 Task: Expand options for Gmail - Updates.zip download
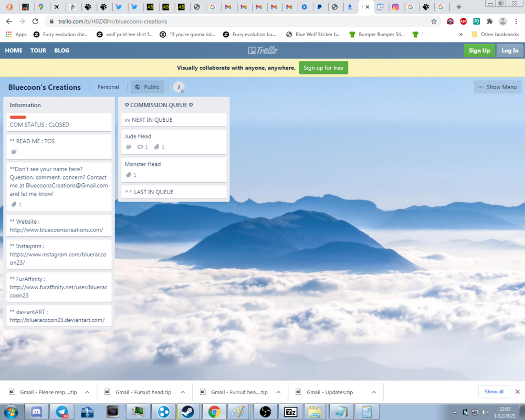click(x=374, y=392)
